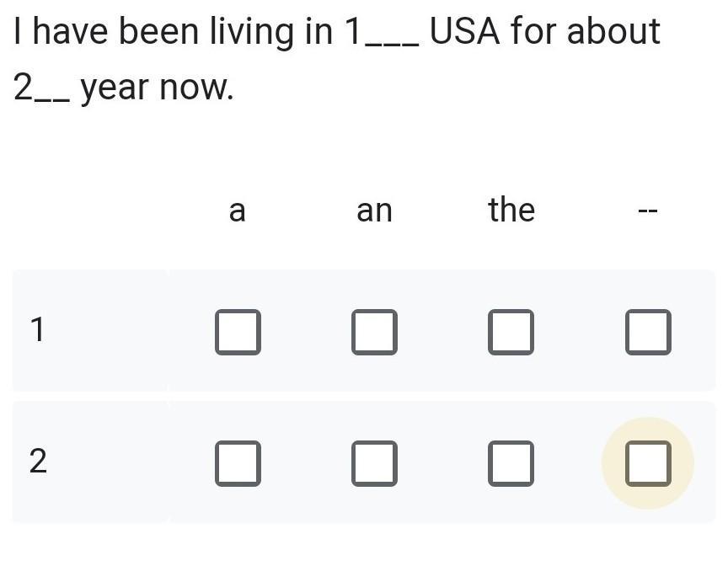The width and height of the screenshot is (728, 571).
Task: Click the '--' column header
Action: 647,211
